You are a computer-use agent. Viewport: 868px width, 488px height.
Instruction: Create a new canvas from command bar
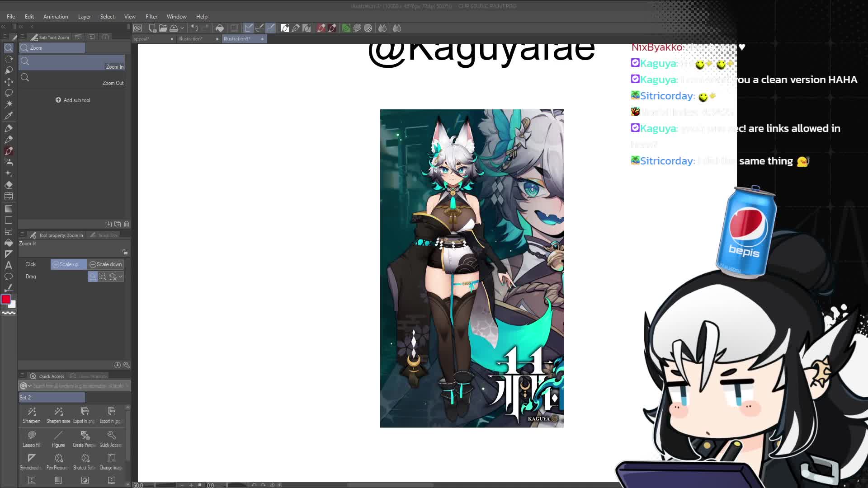pyautogui.click(x=152, y=28)
